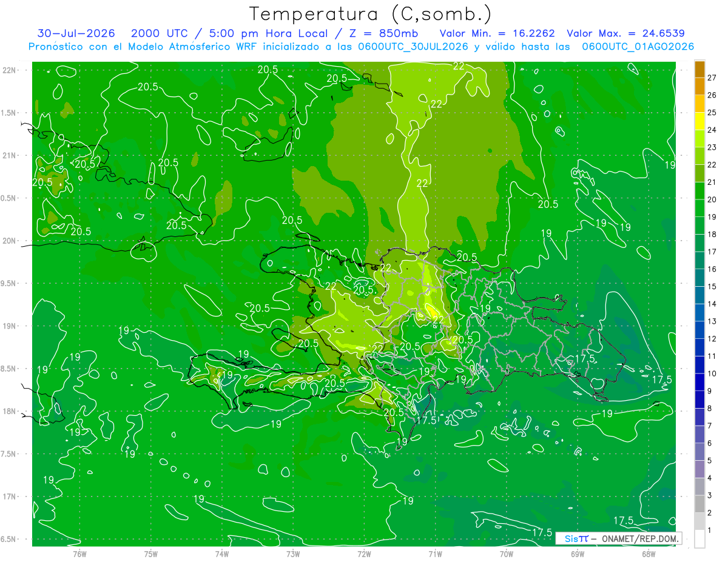Click the "2000 UTC" time label
The width and height of the screenshot is (728, 562).
coord(159,33)
